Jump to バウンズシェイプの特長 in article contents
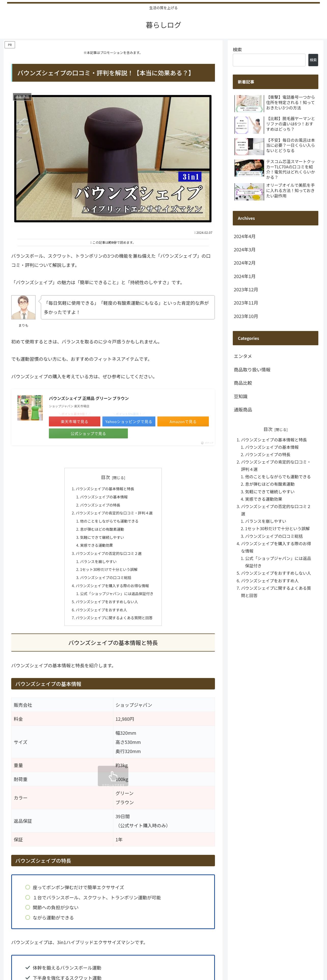Image resolution: width=327 pixels, height=980 pixels. click(x=100, y=505)
